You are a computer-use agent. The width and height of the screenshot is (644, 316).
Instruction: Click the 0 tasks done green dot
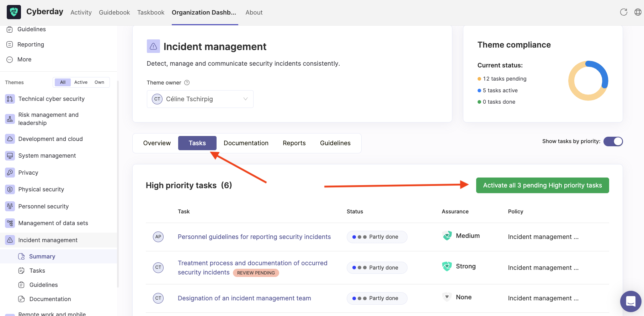(479, 102)
